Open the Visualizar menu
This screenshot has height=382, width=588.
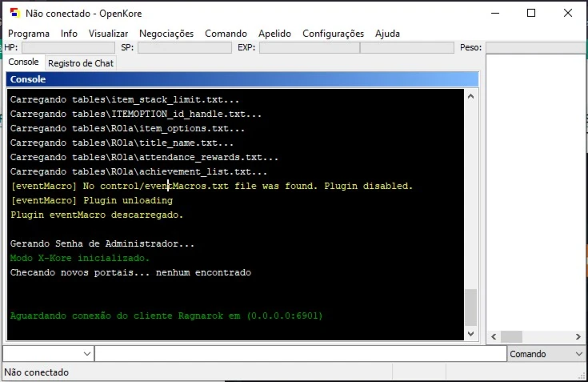pyautogui.click(x=108, y=34)
